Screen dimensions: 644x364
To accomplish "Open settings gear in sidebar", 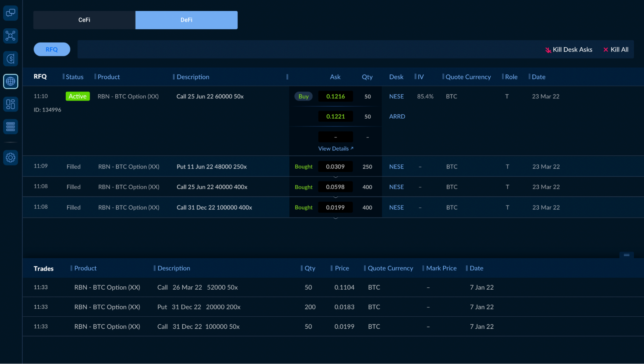I will coord(10,158).
